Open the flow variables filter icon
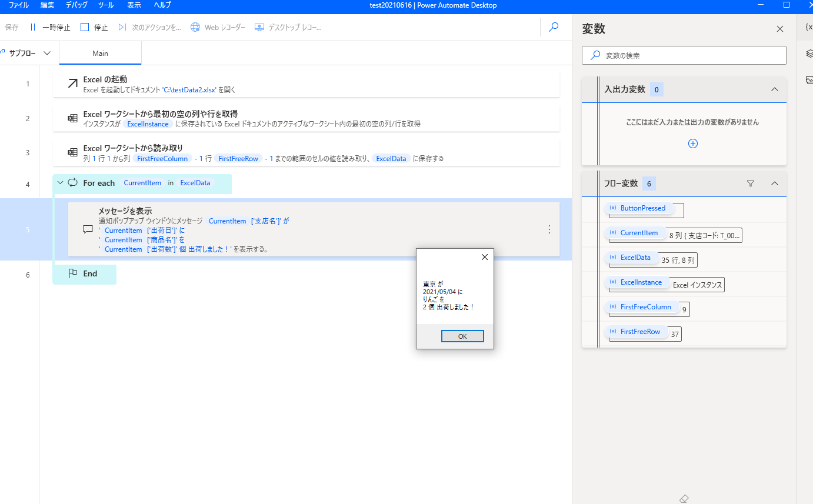The width and height of the screenshot is (813, 504). [750, 183]
